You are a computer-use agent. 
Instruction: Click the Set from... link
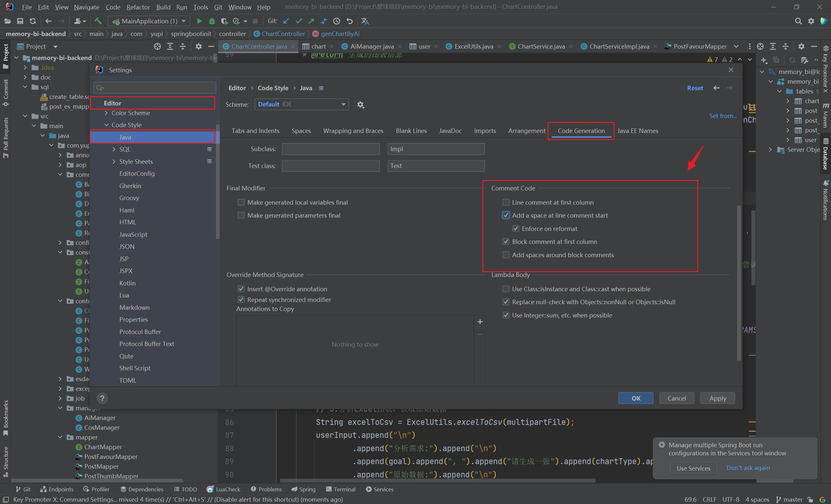[723, 116]
